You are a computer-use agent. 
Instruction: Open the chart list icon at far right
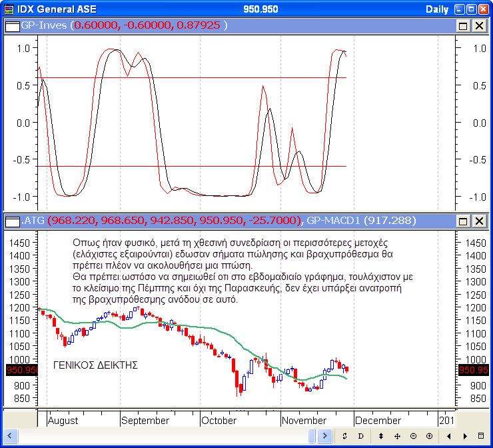pyautogui.click(x=482, y=436)
